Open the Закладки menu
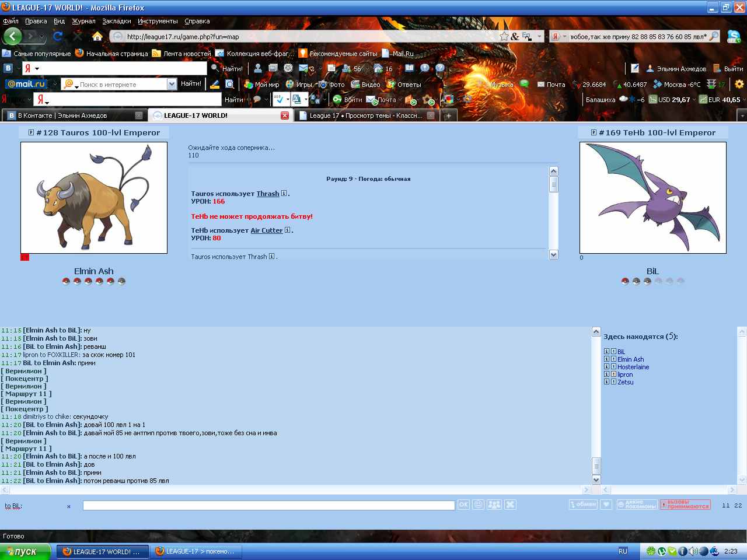747x560 pixels. point(116,21)
